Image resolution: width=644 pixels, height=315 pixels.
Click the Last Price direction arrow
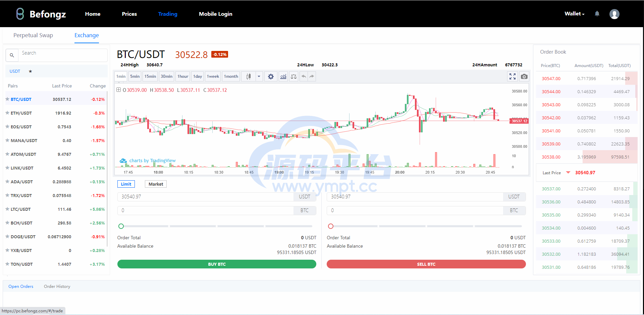coord(568,172)
